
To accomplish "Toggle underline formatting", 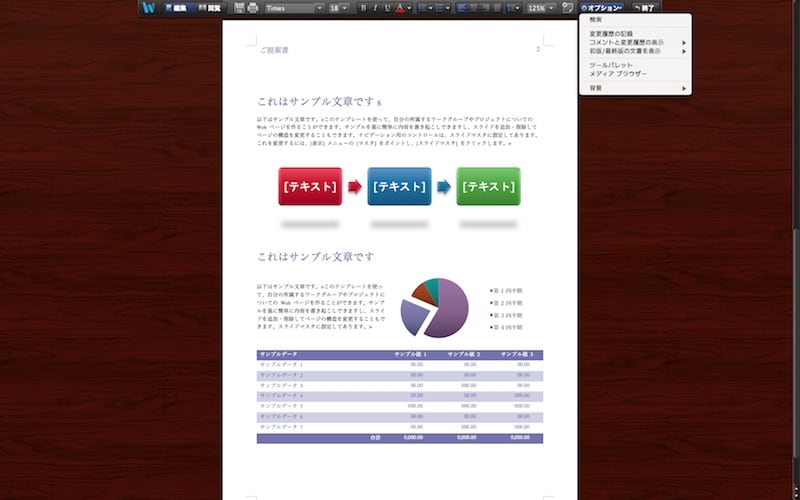I will click(387, 8).
